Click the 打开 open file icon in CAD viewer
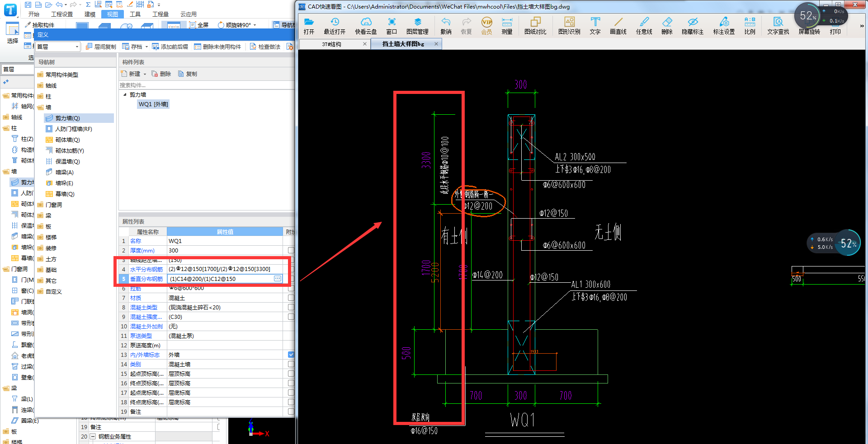Screen dimensions: 868x444 [309, 26]
